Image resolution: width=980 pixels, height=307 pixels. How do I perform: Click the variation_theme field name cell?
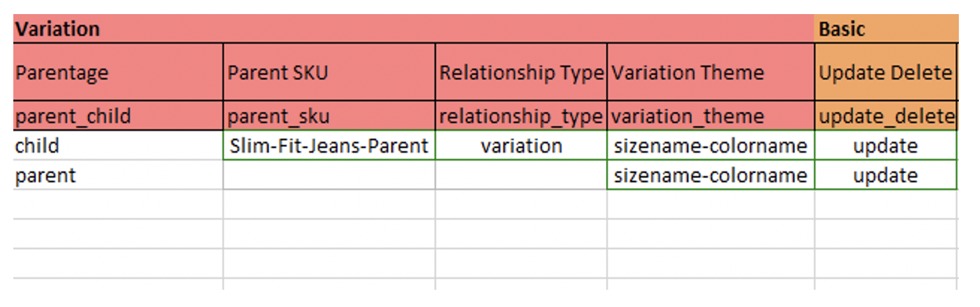click(711, 116)
